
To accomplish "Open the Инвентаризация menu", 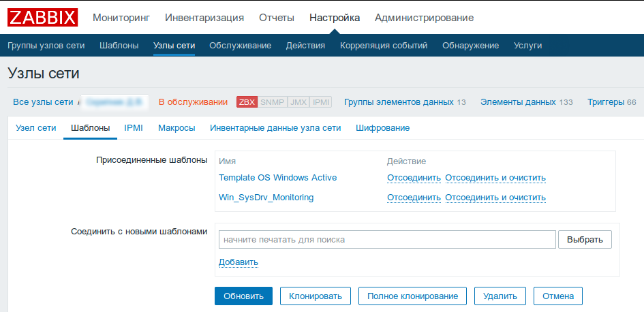I will point(204,18).
